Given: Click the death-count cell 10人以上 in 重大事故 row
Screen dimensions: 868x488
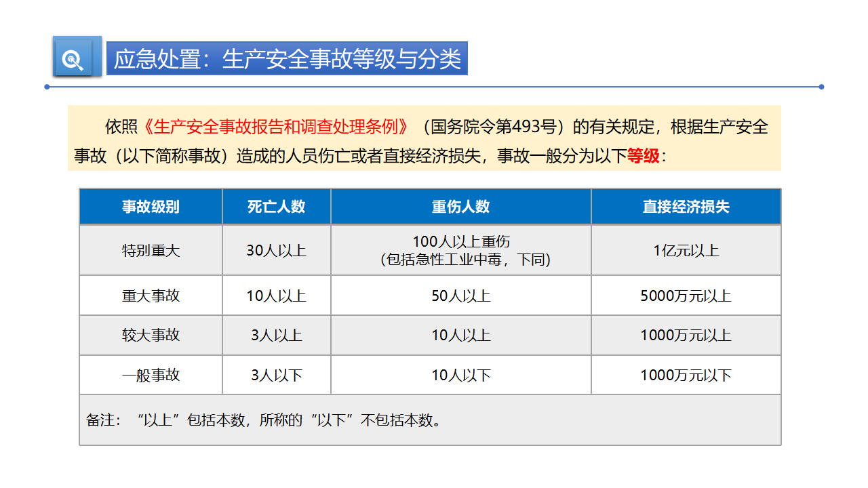Looking at the screenshot, I should click(x=277, y=296).
